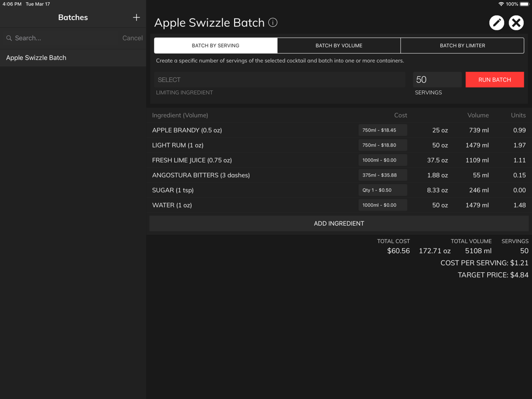Check the Wi-Fi status icon
Screen dimensions: 532x399
[x=501, y=4]
